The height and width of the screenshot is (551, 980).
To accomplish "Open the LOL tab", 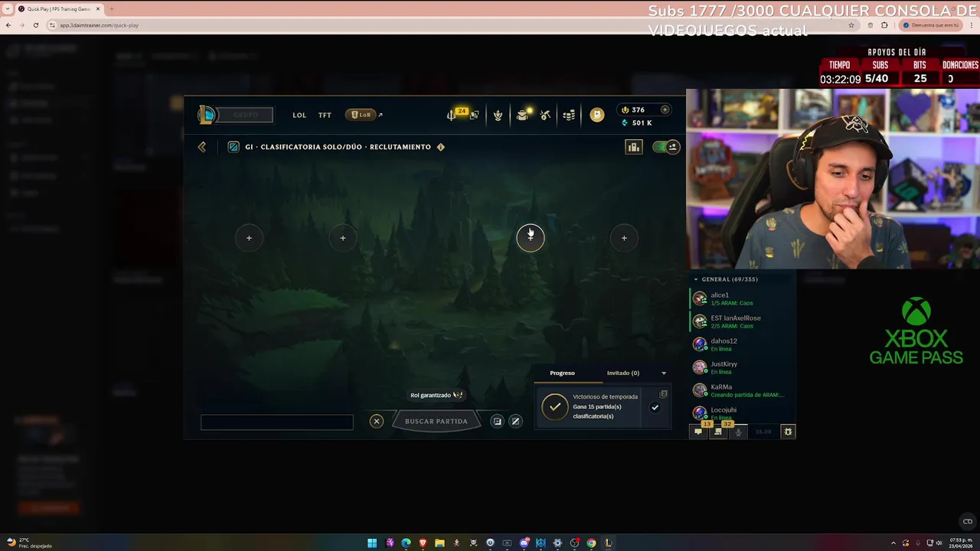I will pyautogui.click(x=299, y=115).
